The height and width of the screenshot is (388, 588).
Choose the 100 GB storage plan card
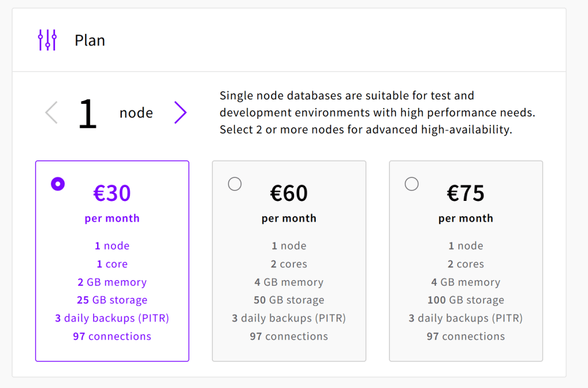(x=466, y=261)
